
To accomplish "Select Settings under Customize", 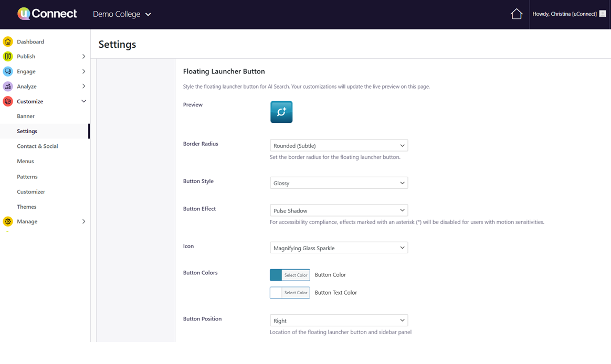I will [27, 131].
